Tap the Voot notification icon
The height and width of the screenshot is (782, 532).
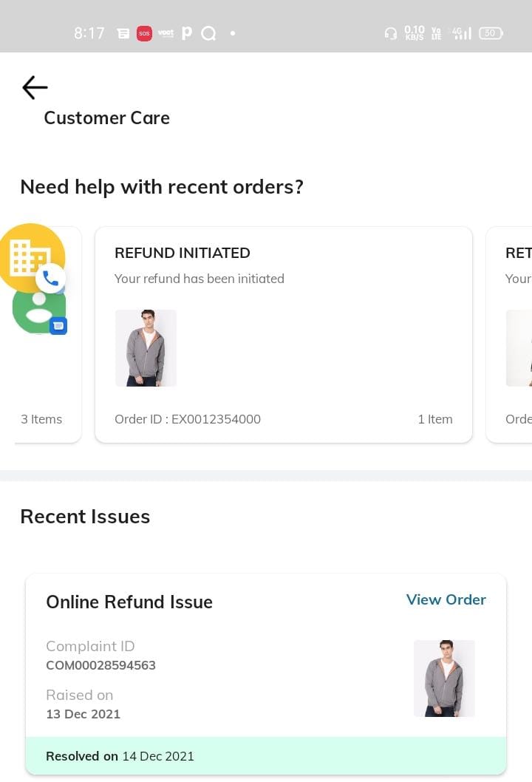(166, 33)
